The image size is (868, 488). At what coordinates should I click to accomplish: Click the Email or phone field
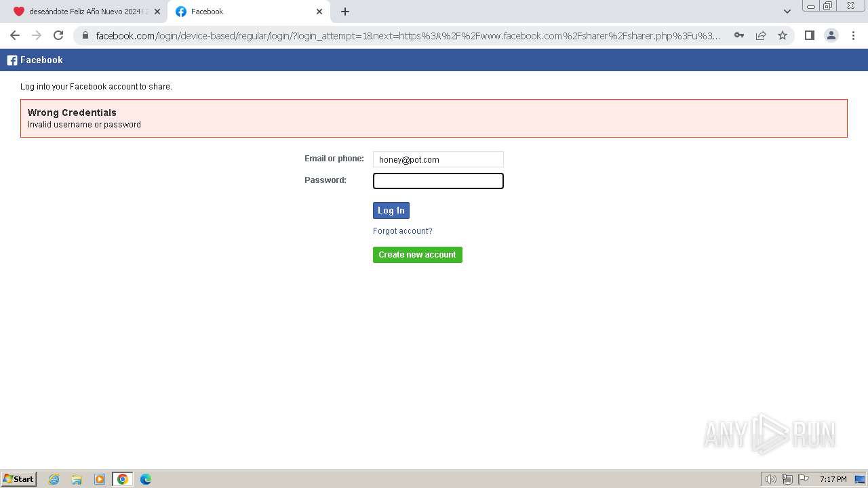click(438, 159)
